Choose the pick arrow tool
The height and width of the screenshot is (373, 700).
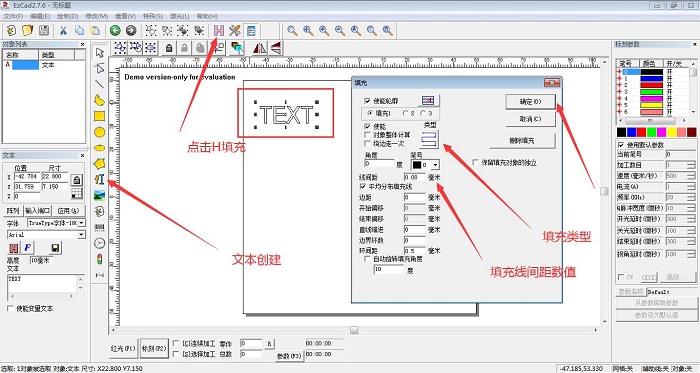click(100, 53)
